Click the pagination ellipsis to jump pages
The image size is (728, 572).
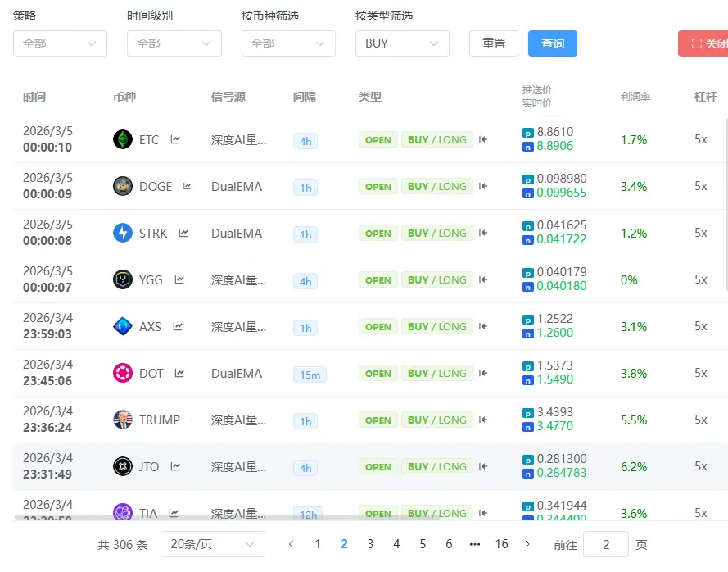pyautogui.click(x=475, y=544)
